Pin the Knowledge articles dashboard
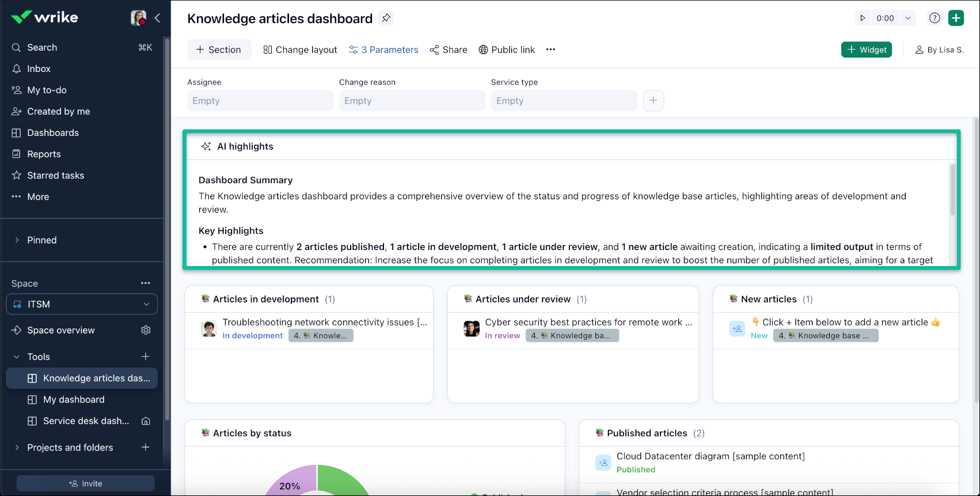 386,18
